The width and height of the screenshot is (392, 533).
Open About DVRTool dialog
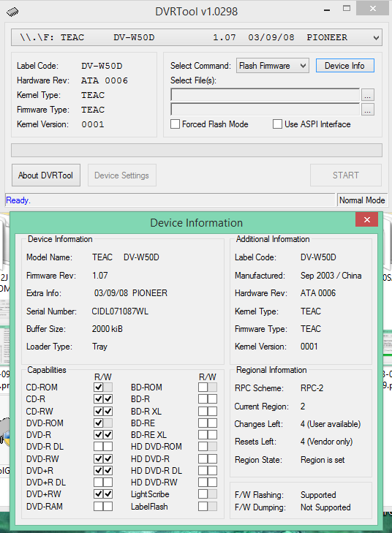(46, 175)
